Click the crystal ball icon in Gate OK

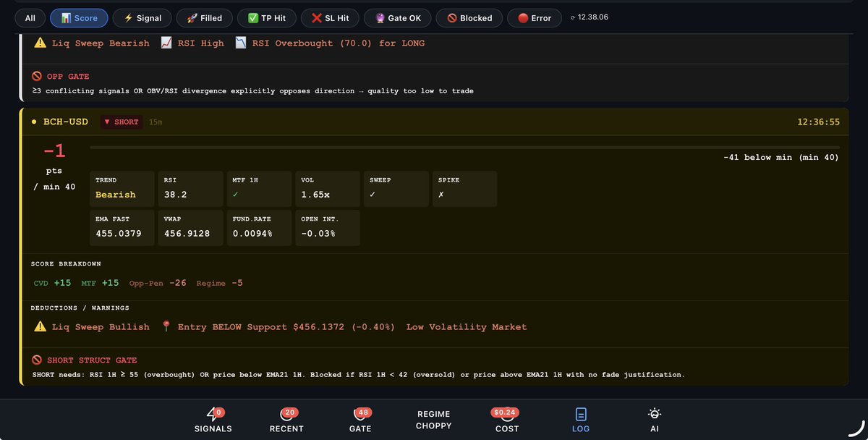pos(380,18)
